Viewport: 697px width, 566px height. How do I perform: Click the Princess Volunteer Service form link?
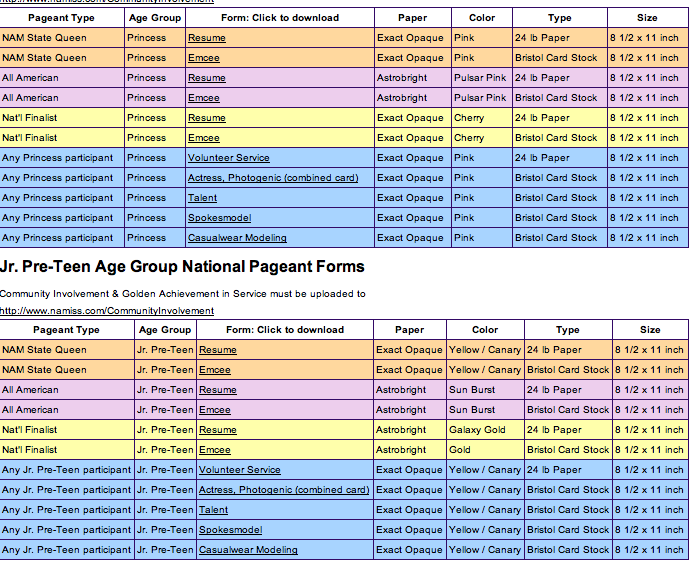(228, 158)
